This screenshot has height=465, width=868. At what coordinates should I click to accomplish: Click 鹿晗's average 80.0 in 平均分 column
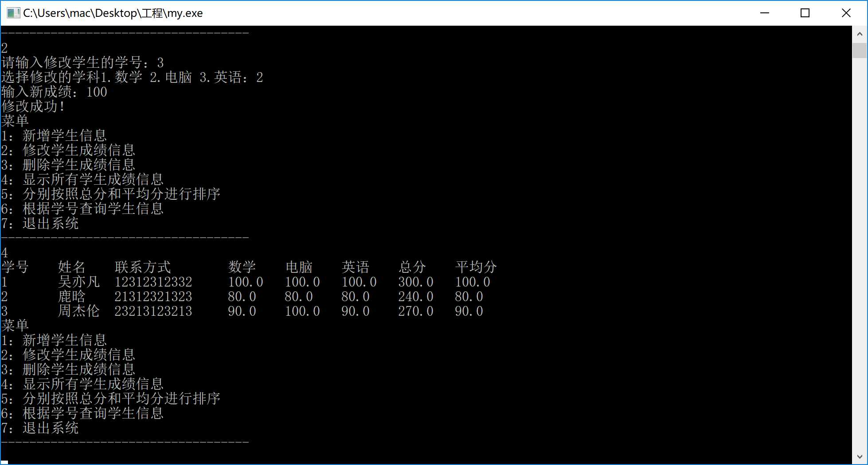[x=469, y=296]
